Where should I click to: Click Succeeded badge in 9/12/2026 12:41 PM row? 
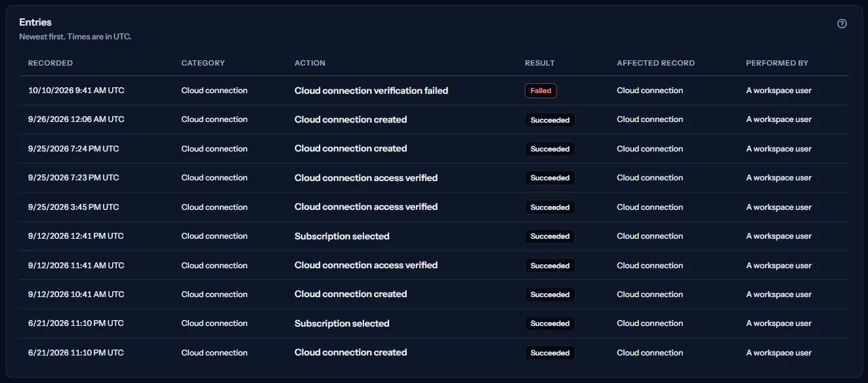[x=550, y=236]
